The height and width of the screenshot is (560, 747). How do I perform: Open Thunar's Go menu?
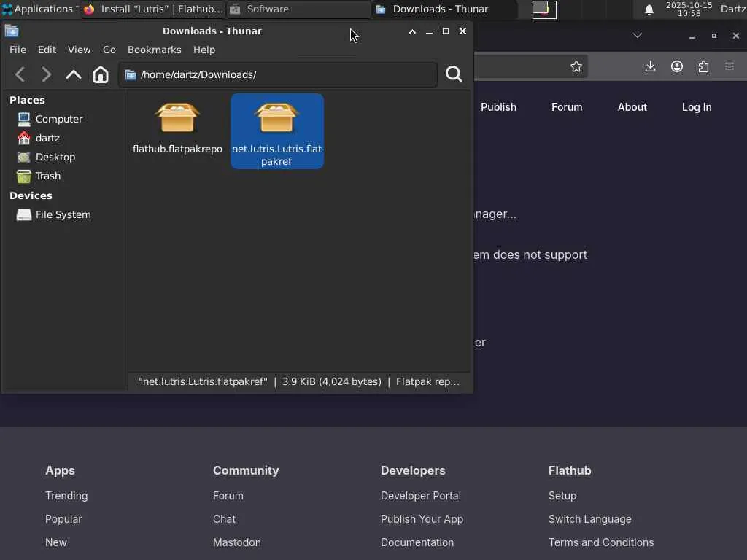tap(109, 50)
